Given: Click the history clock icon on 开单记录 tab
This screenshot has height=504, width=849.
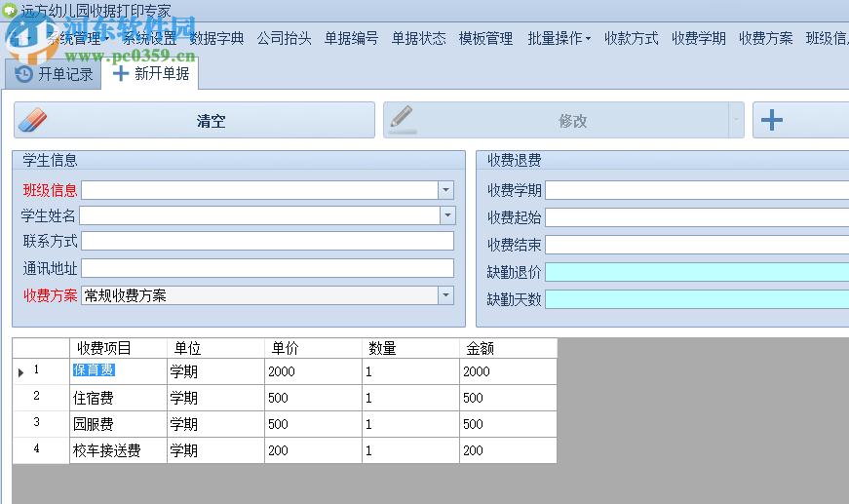Looking at the screenshot, I should 23,74.
